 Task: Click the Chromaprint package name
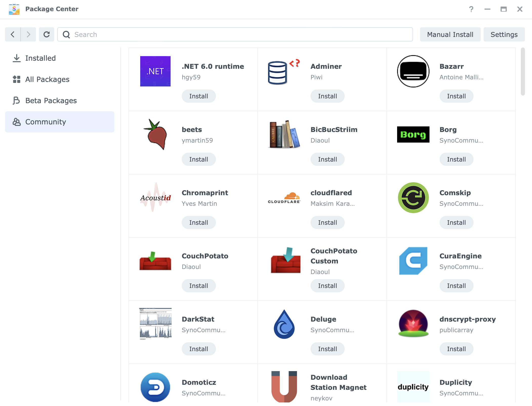[205, 193]
